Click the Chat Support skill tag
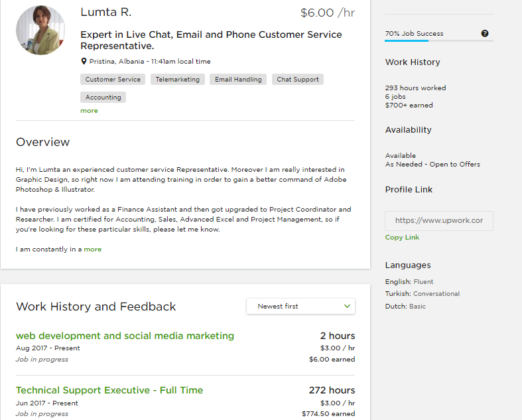Image resolution: width=522 pixels, height=420 pixels. tap(298, 79)
